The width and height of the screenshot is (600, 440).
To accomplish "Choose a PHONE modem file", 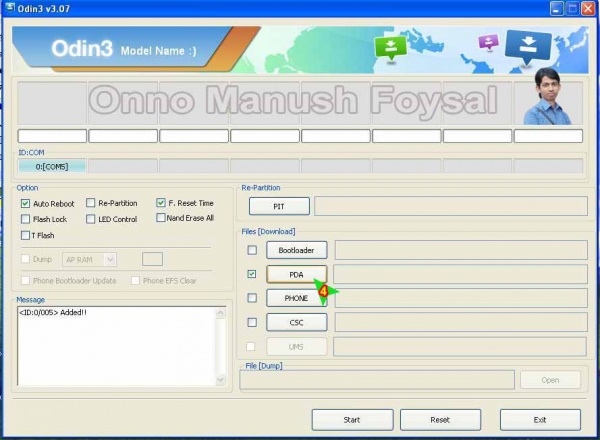I will point(297,298).
